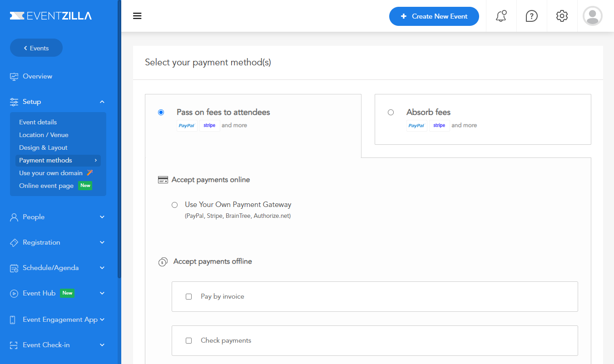The width and height of the screenshot is (614, 364).
Task: Open the Online event page item
Action: point(46,186)
